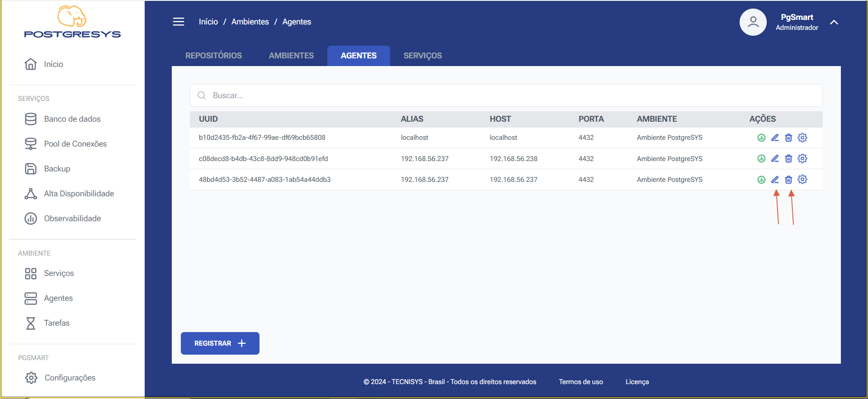Open settings gear for 48bd4d53 agent

[802, 179]
